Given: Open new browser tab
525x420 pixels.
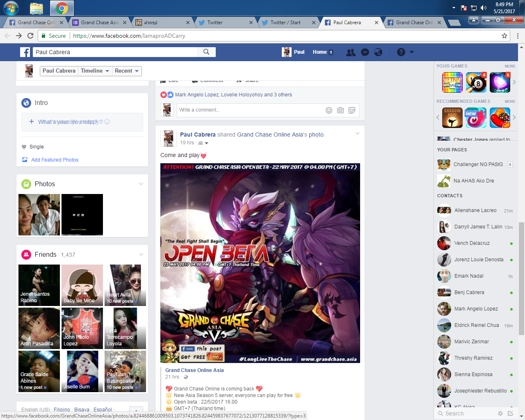Looking at the screenshot, I should [x=454, y=23].
